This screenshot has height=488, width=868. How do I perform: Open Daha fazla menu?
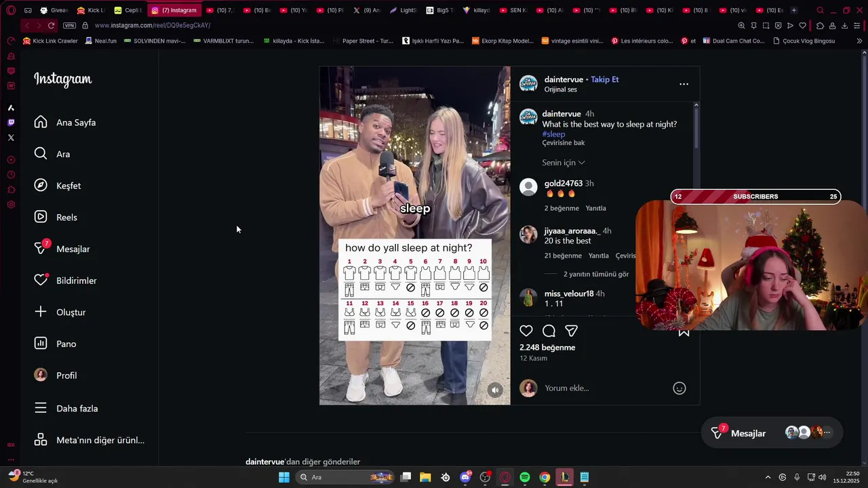point(66,409)
